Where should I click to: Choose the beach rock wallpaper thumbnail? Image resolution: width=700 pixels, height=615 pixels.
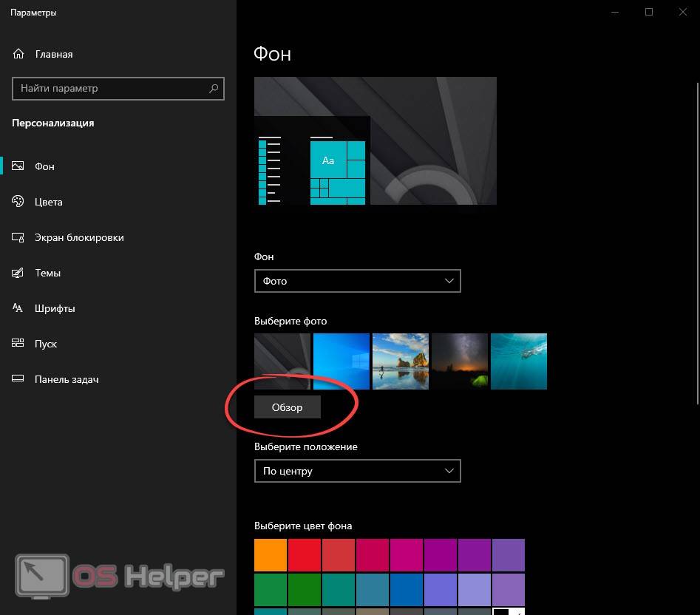pyautogui.click(x=401, y=361)
